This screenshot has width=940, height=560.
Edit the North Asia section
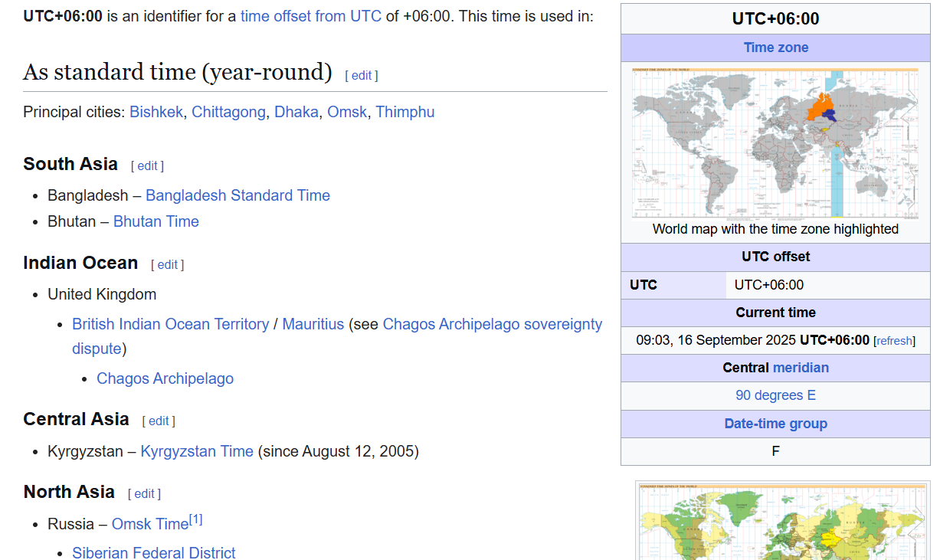[144, 493]
